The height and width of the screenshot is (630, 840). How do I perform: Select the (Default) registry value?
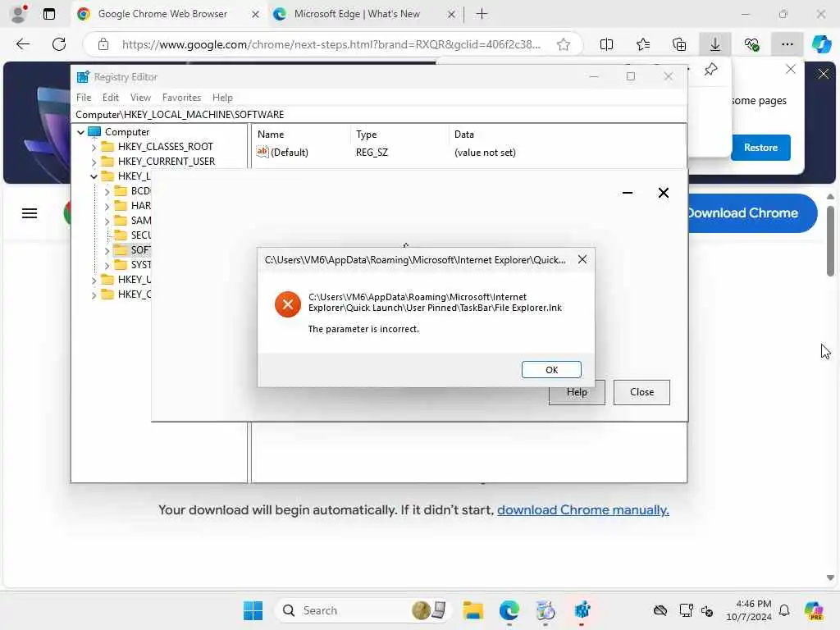pos(282,153)
